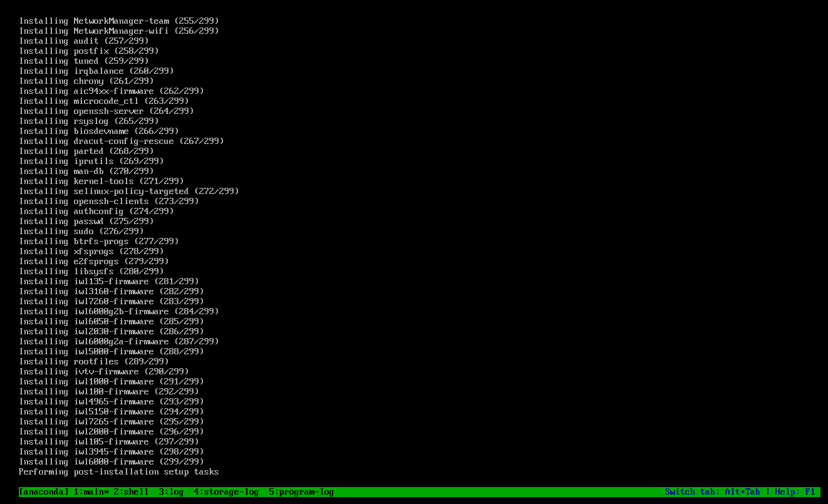The width and height of the screenshot is (828, 504).
Task: Click the 'Installing passwd (275/299)' line
Action: click(x=86, y=222)
